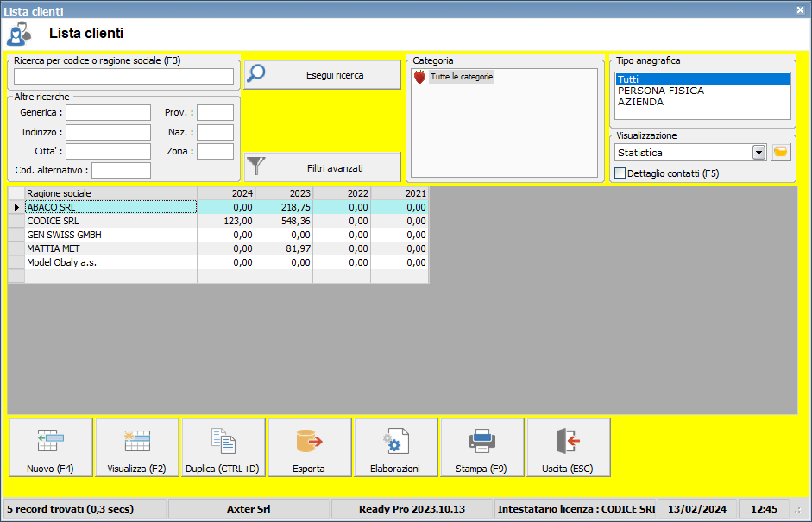Sort by the 2024 column header
812x522 pixels.
click(x=226, y=193)
